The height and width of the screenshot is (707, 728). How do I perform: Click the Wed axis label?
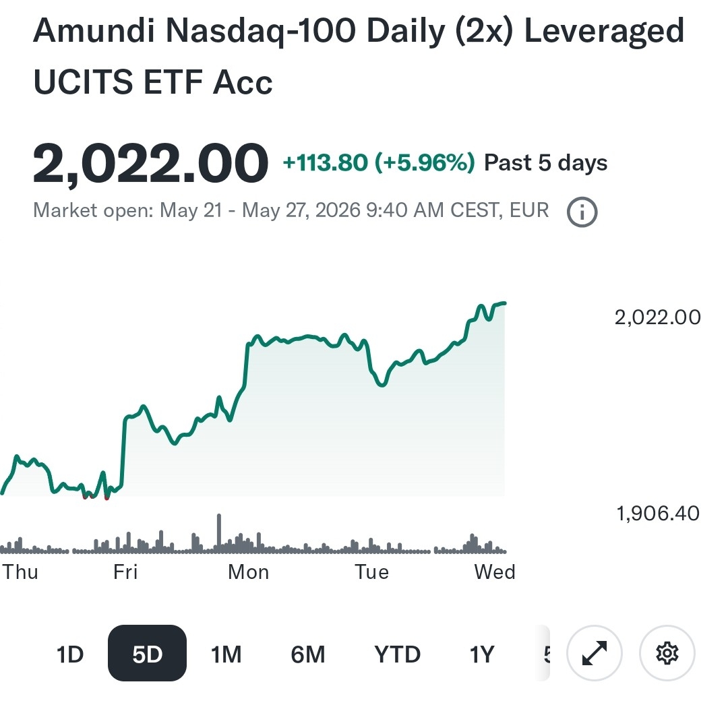pyautogui.click(x=495, y=572)
